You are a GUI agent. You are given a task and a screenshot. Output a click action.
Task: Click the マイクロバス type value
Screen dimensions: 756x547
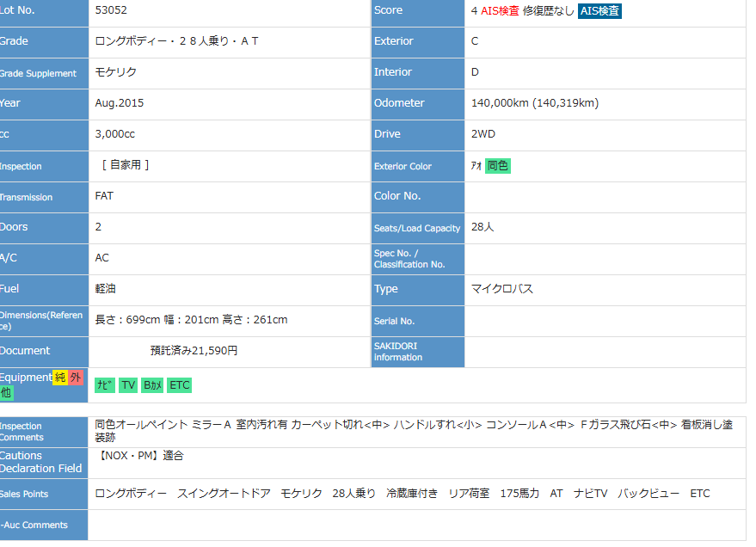(502, 289)
